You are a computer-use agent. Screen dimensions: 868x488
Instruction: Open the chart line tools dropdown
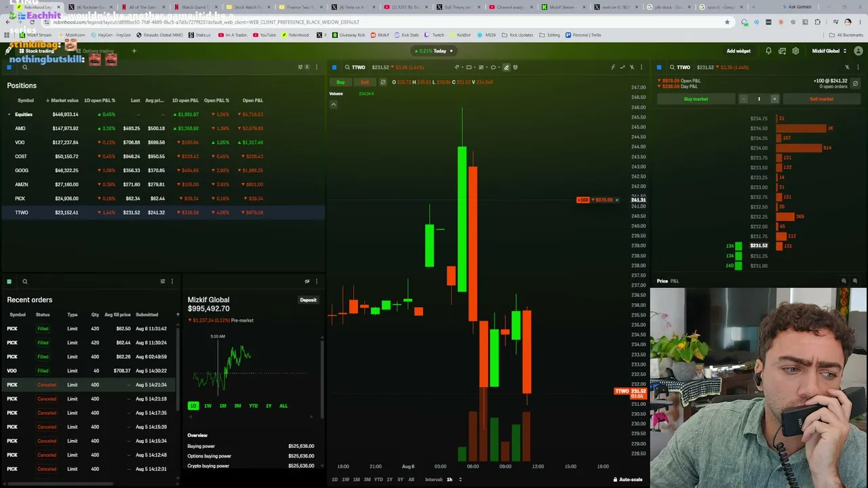pyautogui.click(x=458, y=67)
